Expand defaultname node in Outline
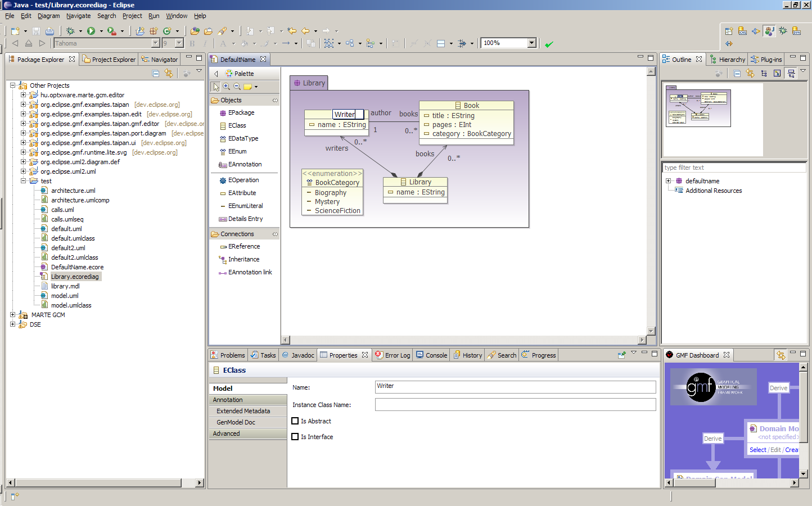Viewport: 812px width, 506px height. [668, 181]
